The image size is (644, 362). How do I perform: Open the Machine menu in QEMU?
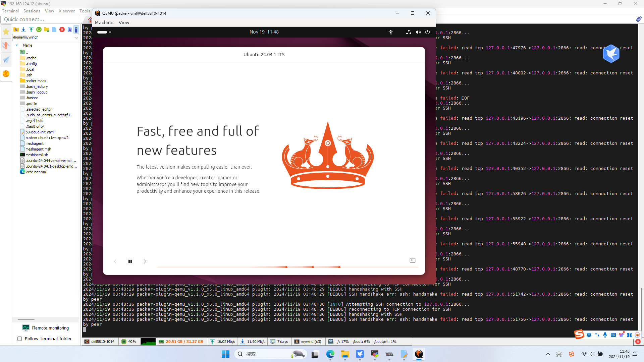[104, 22]
